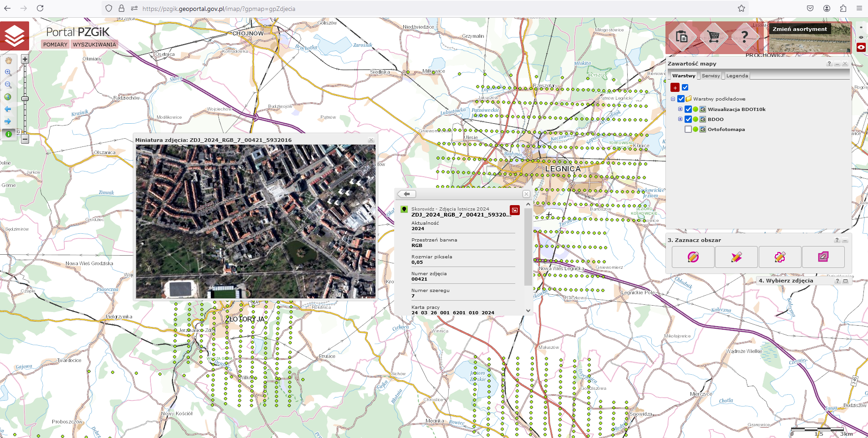Click the circle area drawing tool
The image size is (868, 438).
point(693,257)
